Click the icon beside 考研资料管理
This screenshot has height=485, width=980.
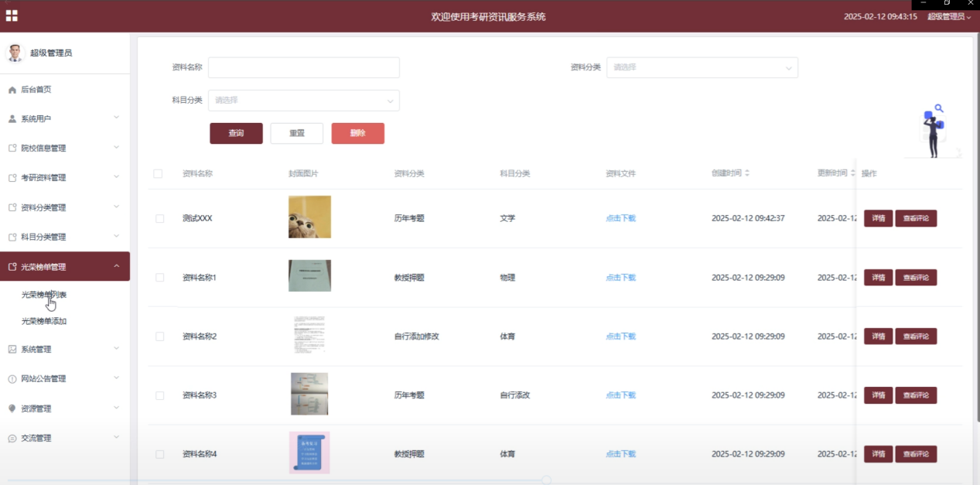[12, 178]
